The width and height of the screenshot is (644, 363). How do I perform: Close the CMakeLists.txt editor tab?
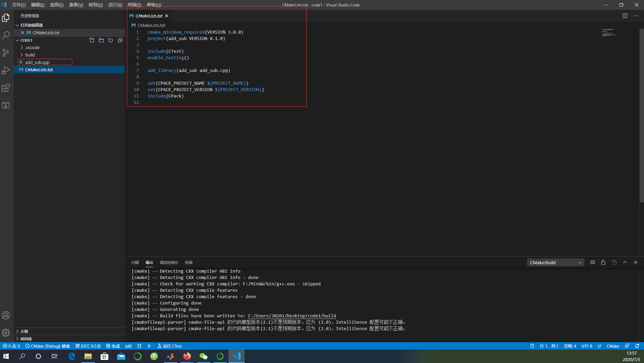(x=166, y=16)
